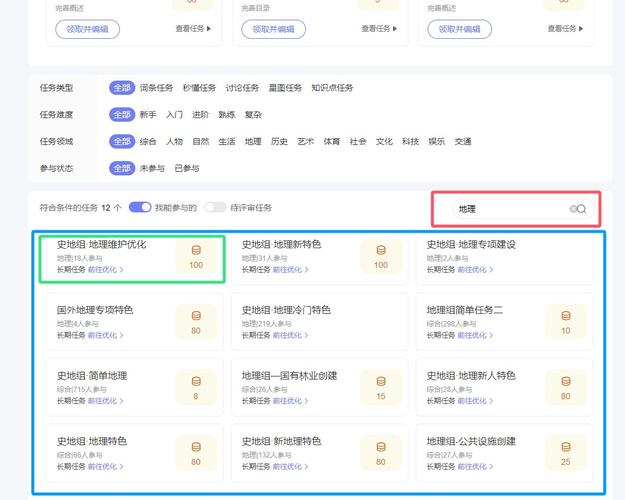
Task: Select the 历史 task field
Action: tap(279, 142)
